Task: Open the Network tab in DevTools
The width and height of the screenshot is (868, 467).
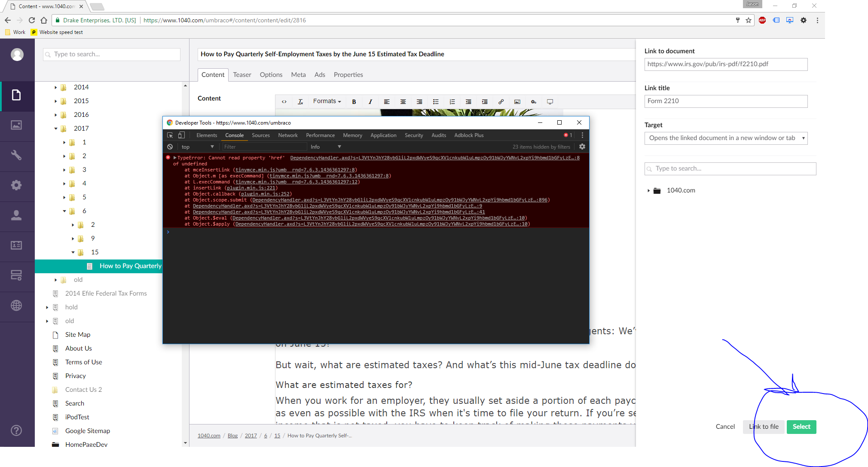Action: tap(288, 135)
